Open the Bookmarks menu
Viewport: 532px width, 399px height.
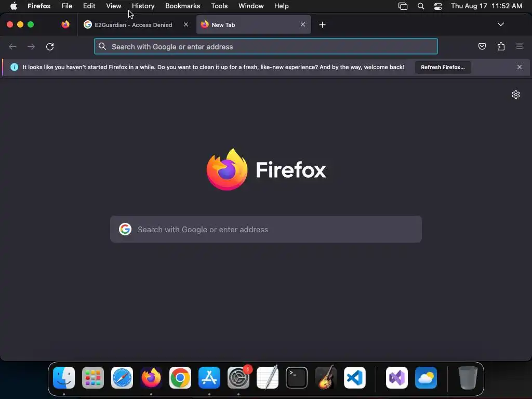click(x=182, y=6)
